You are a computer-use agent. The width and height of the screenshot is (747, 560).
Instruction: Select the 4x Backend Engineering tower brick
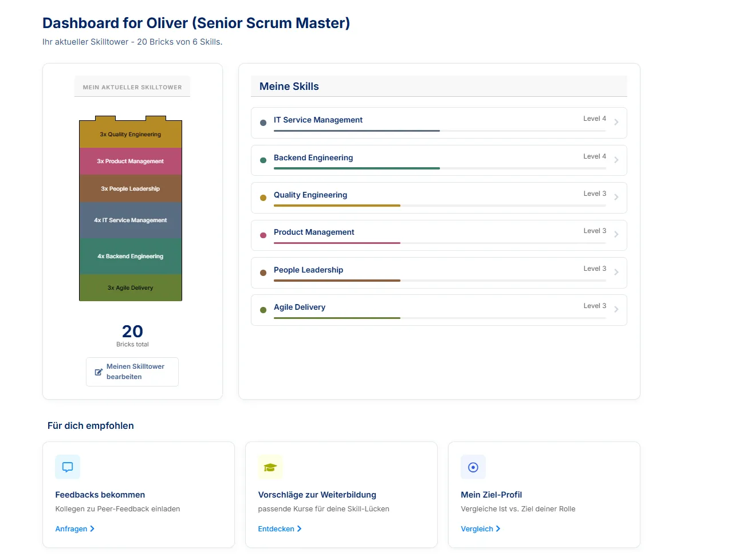pos(131,256)
